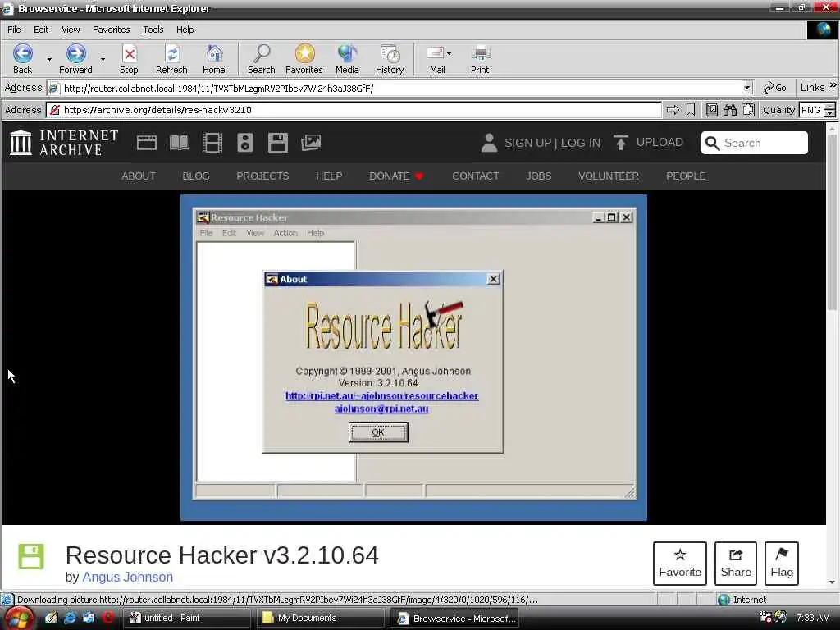Click the Browservice bookmark ribbon icon
The height and width of the screenshot is (630, 840).
tap(691, 110)
